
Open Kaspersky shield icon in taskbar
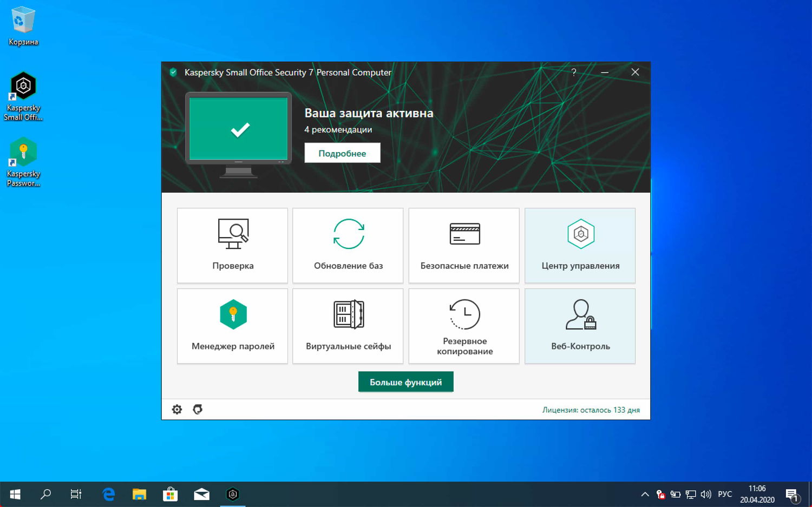click(x=232, y=494)
